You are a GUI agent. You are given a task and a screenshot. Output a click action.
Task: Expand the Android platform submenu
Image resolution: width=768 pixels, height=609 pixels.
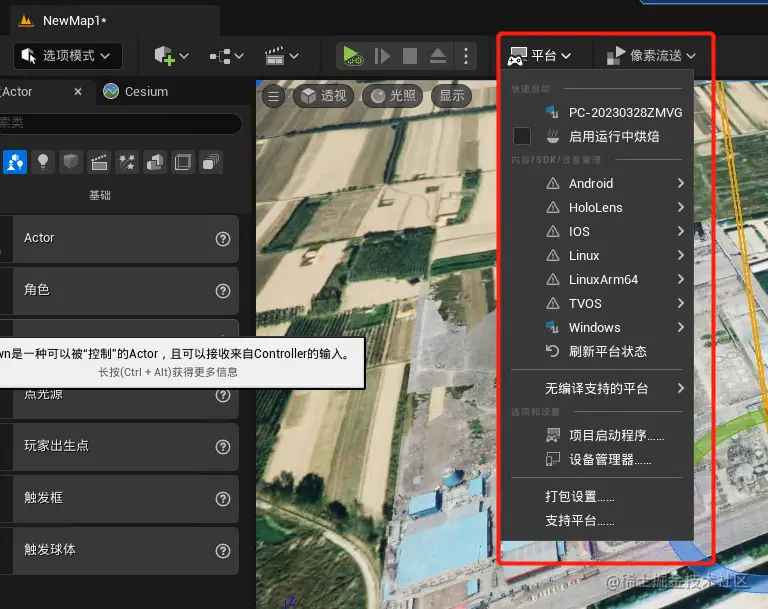pyautogui.click(x=597, y=183)
